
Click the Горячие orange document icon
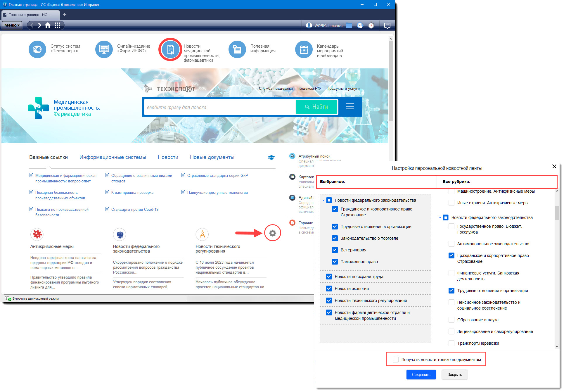292,223
